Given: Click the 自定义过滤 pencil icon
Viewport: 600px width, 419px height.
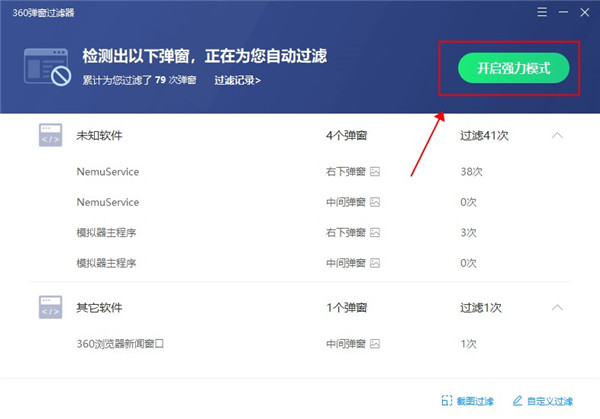Looking at the screenshot, I should (517, 401).
